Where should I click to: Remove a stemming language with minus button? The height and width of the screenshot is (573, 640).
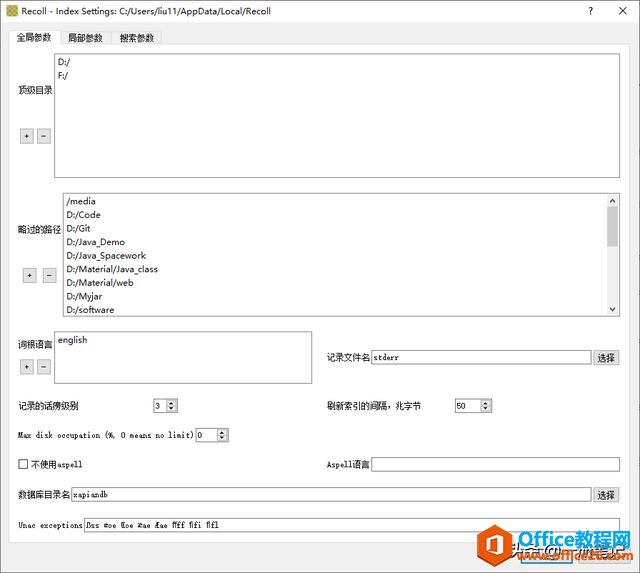(44, 367)
